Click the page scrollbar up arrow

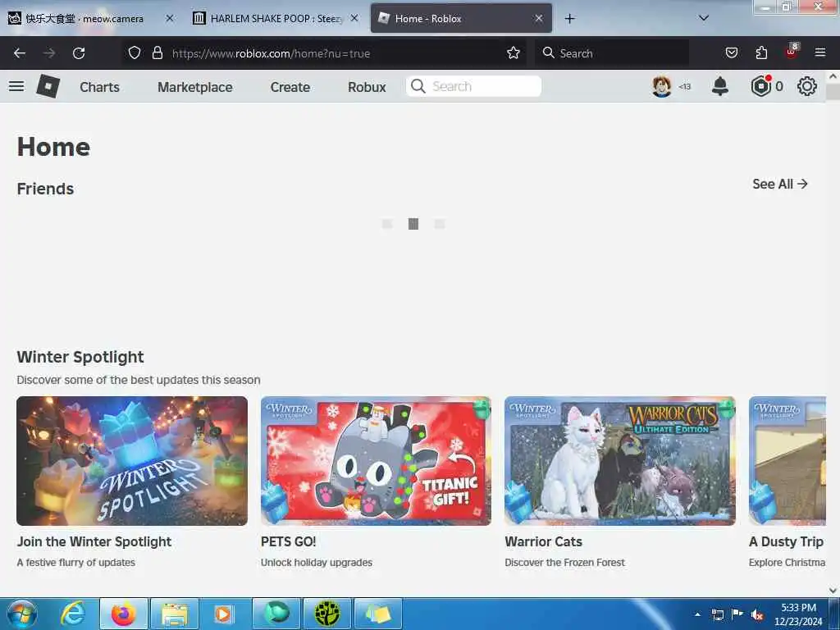click(x=833, y=76)
